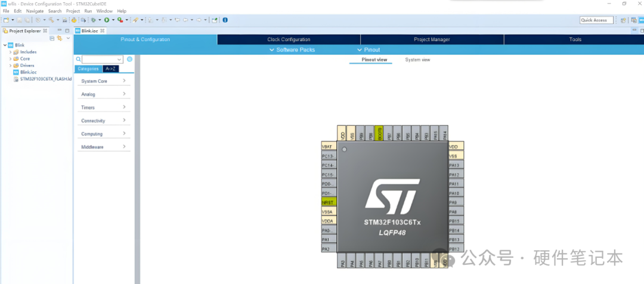
Task: Click the PA9 pin on the chip
Action: (x=456, y=203)
